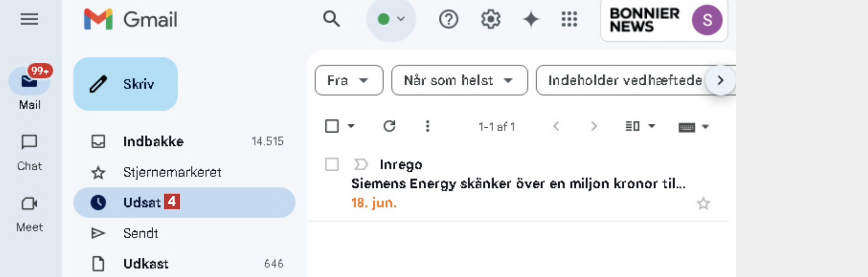Open the Fra filter dropdown
Screen dimensions: 868x277
point(349,80)
